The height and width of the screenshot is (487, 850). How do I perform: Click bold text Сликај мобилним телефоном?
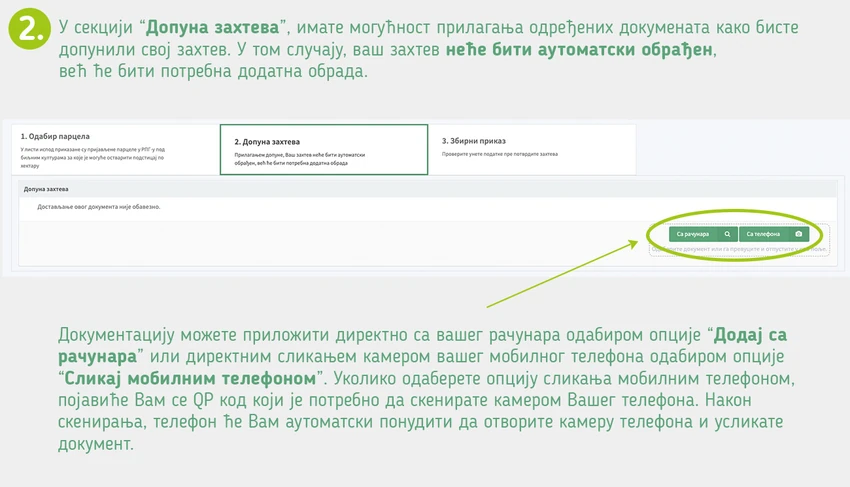coord(190,378)
